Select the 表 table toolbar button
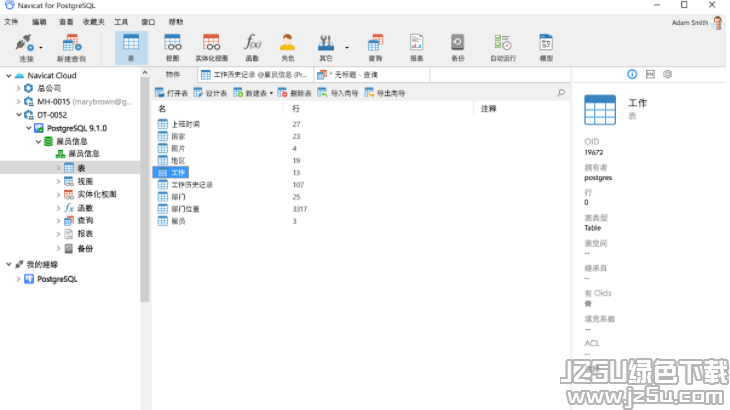The image size is (730, 410). tap(131, 47)
